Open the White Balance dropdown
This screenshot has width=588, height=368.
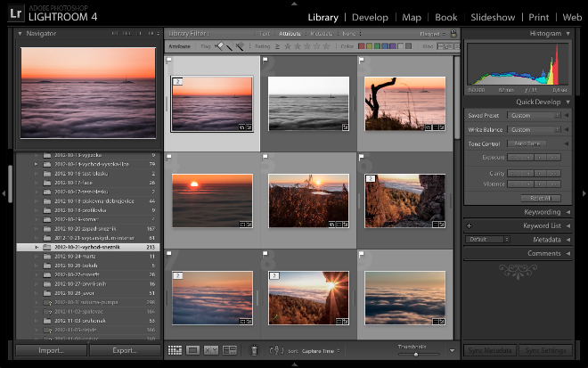[x=533, y=130]
